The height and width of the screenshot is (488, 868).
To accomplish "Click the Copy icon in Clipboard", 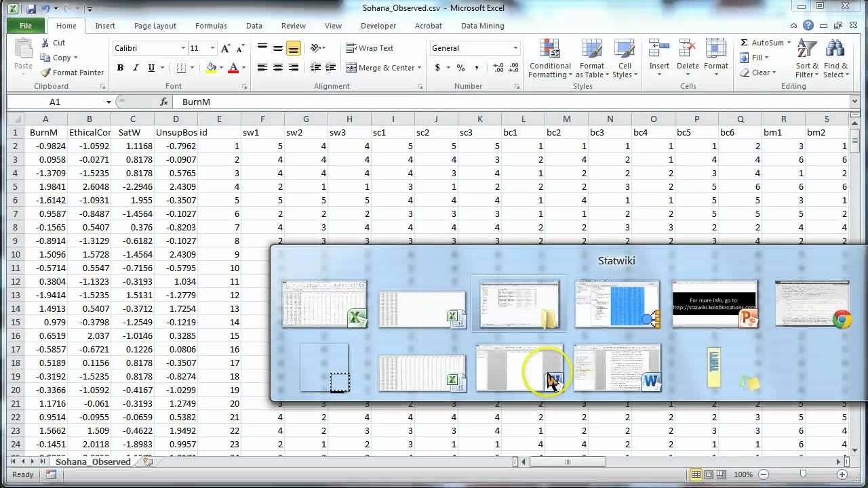I will click(45, 58).
